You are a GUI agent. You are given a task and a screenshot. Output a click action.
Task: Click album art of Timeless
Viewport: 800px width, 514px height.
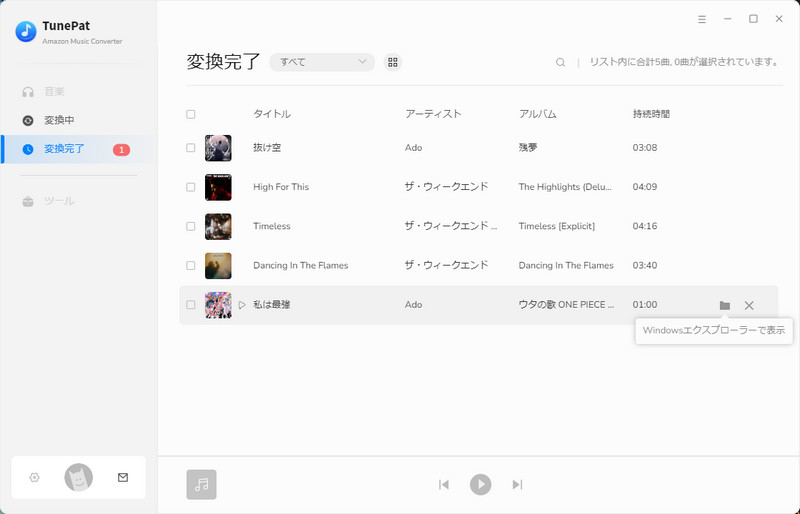point(218,227)
